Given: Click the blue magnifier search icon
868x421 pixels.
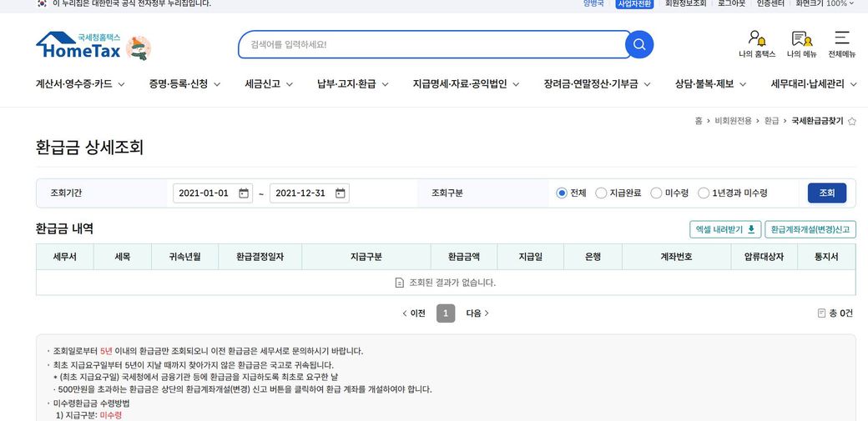Looking at the screenshot, I should (639, 44).
